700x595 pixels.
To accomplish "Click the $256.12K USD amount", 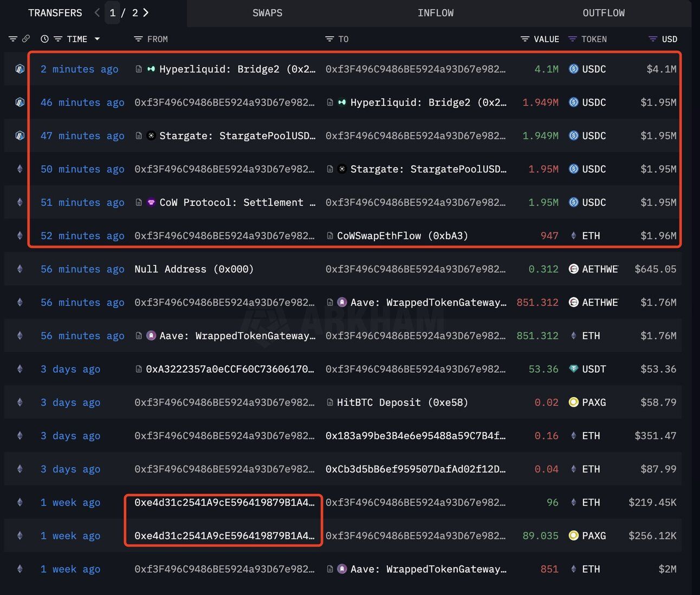I will pyautogui.click(x=652, y=535).
